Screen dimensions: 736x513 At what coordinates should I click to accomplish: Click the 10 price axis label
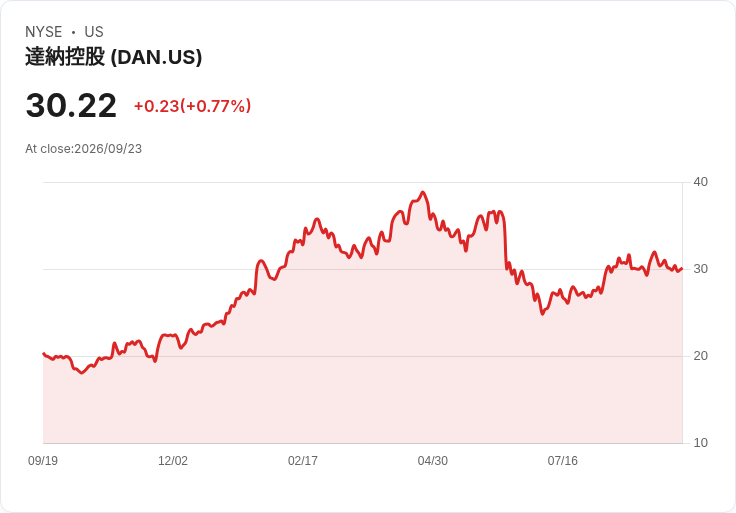click(x=700, y=443)
